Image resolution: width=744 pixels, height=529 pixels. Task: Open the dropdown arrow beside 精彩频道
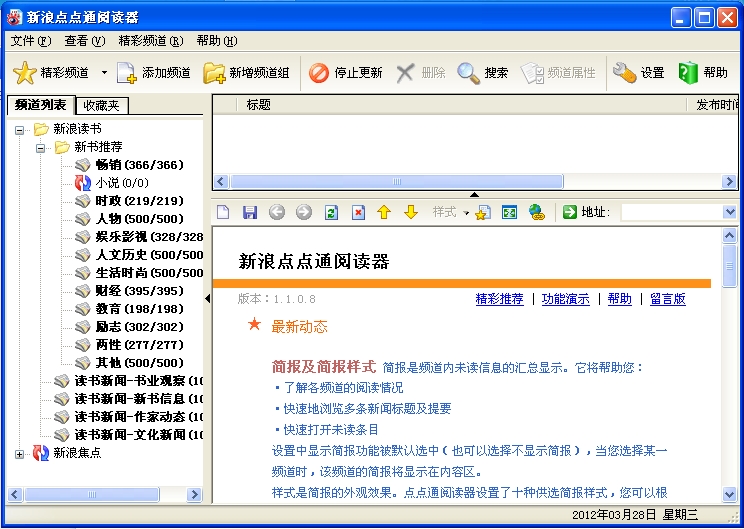[x=104, y=73]
